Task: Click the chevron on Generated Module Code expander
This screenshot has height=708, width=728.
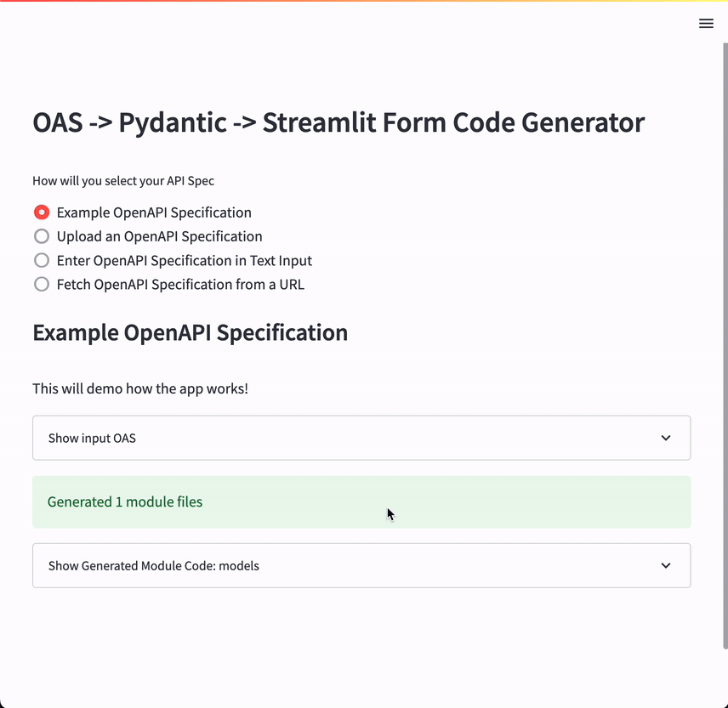Action: [666, 565]
